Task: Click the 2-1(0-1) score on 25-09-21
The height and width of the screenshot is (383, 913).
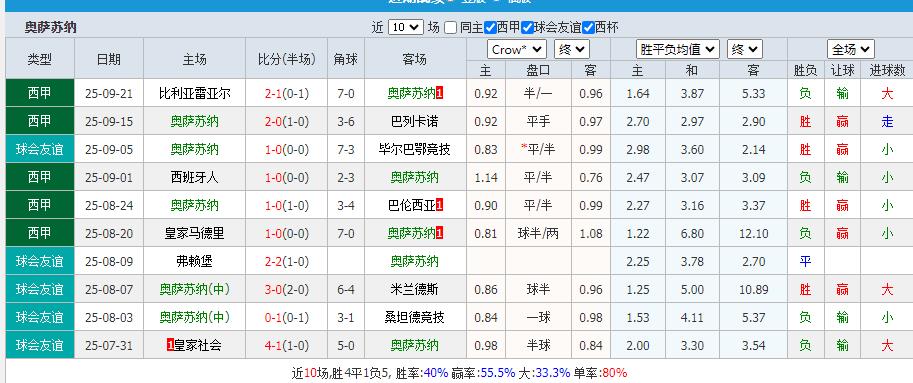Action: pos(286,94)
